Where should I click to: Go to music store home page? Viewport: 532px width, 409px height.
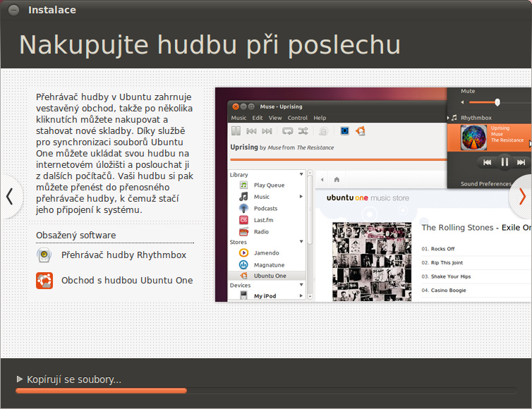(x=337, y=180)
